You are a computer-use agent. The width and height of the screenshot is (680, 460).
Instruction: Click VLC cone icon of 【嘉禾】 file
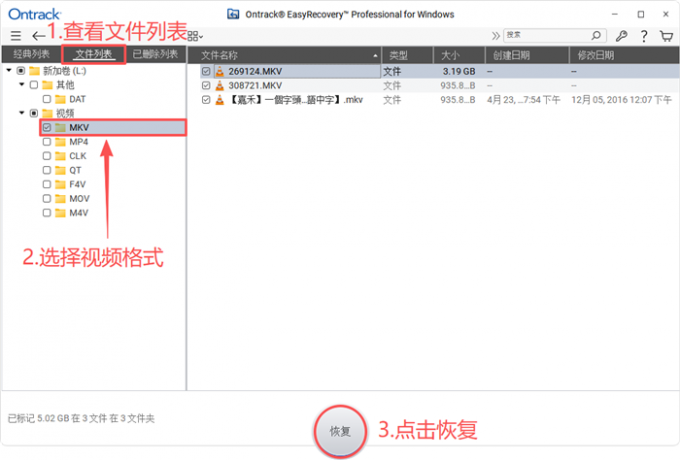click(x=220, y=100)
